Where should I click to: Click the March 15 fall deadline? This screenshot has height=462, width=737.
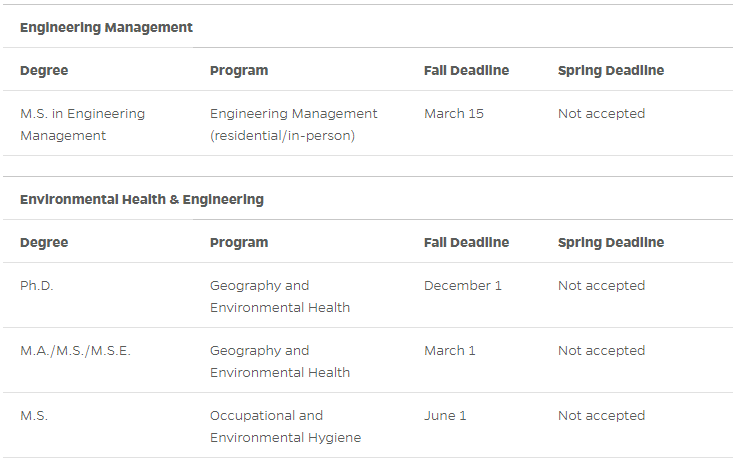454,114
